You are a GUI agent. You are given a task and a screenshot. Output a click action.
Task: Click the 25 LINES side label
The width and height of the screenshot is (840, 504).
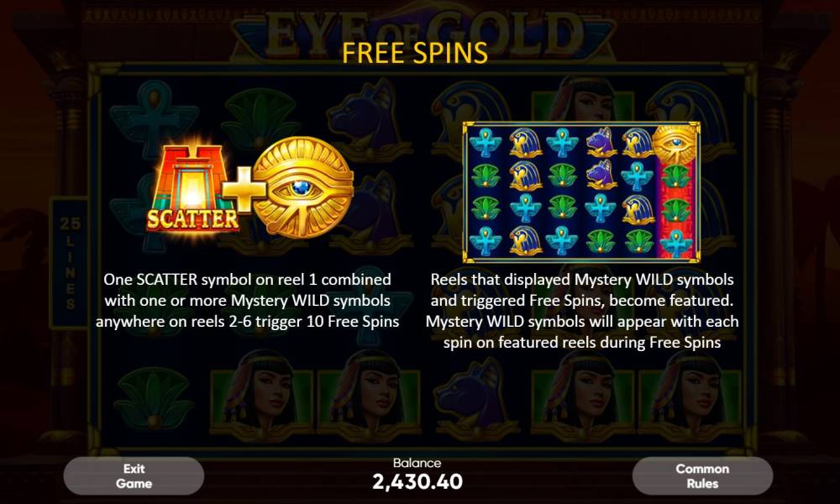click(x=71, y=262)
